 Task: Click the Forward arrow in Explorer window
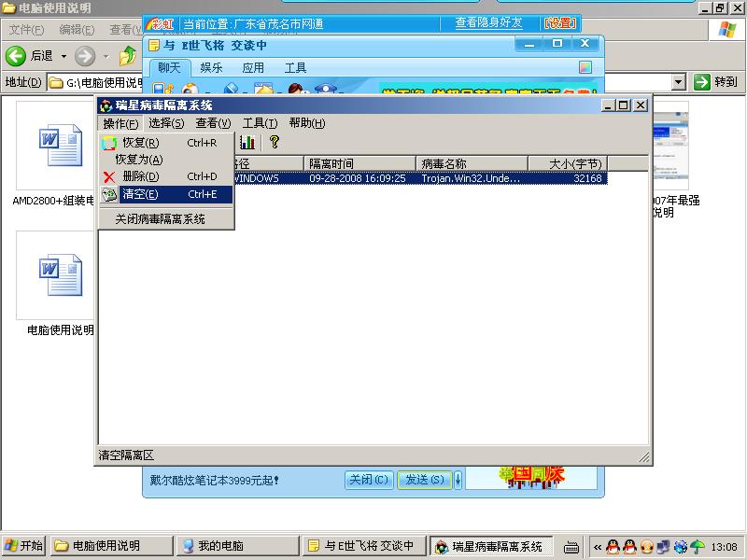point(85,56)
